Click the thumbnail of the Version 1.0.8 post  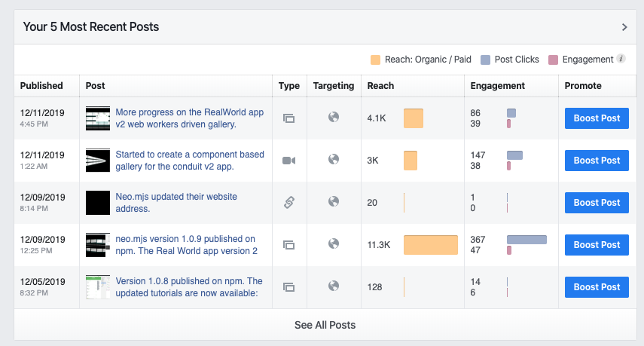click(x=98, y=287)
